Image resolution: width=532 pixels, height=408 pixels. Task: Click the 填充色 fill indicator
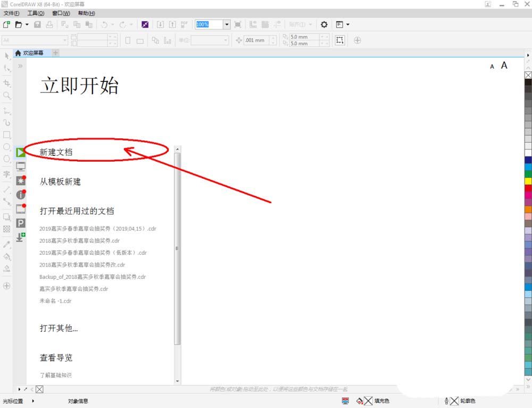click(x=372, y=401)
